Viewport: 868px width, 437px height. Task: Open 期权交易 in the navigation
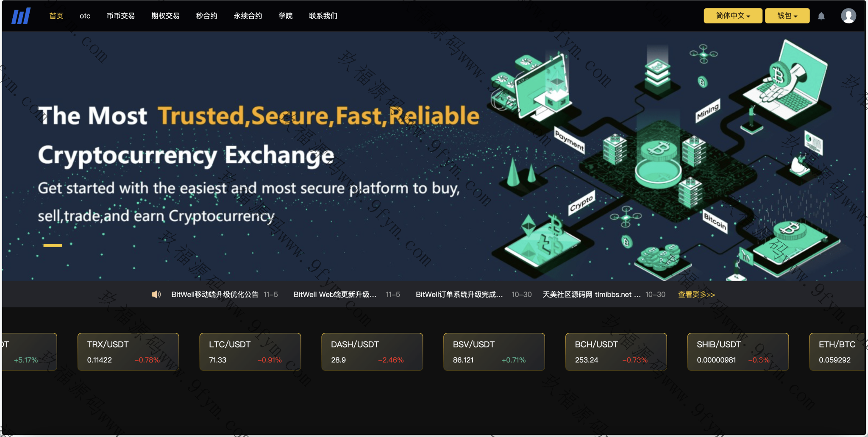click(165, 16)
